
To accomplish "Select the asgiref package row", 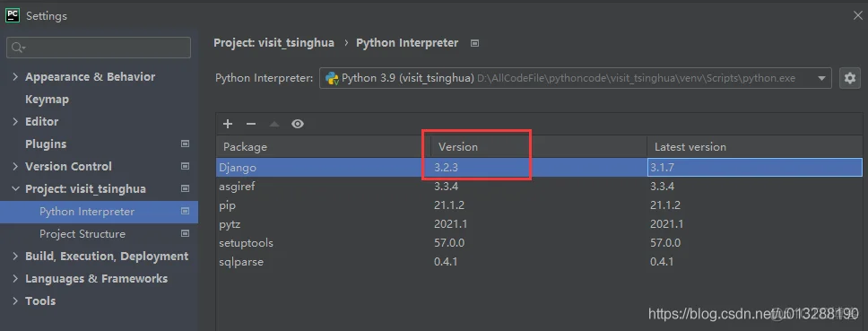I will click(x=539, y=187).
